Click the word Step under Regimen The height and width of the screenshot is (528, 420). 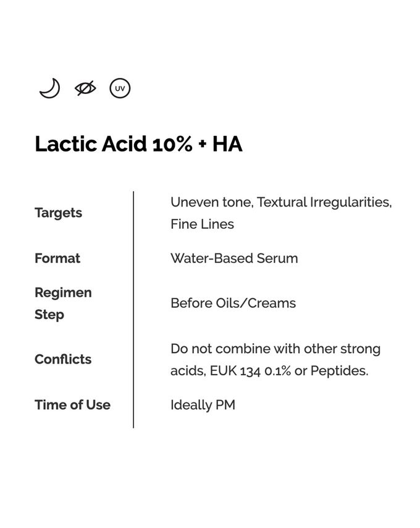pyautogui.click(x=49, y=315)
